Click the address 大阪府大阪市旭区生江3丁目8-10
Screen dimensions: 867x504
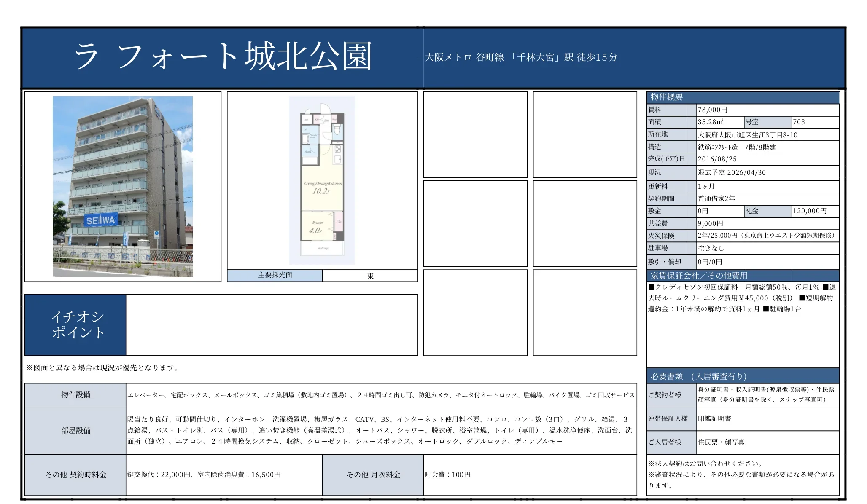pyautogui.click(x=747, y=135)
